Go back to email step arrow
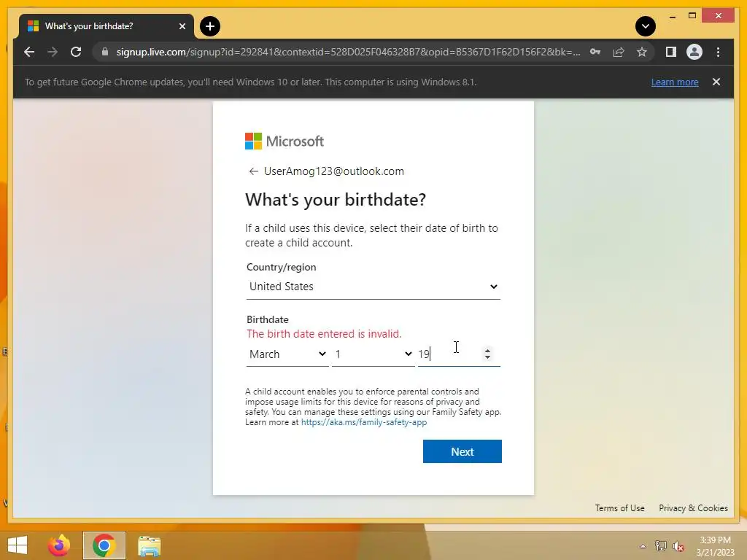This screenshot has width=747, height=560. click(253, 171)
